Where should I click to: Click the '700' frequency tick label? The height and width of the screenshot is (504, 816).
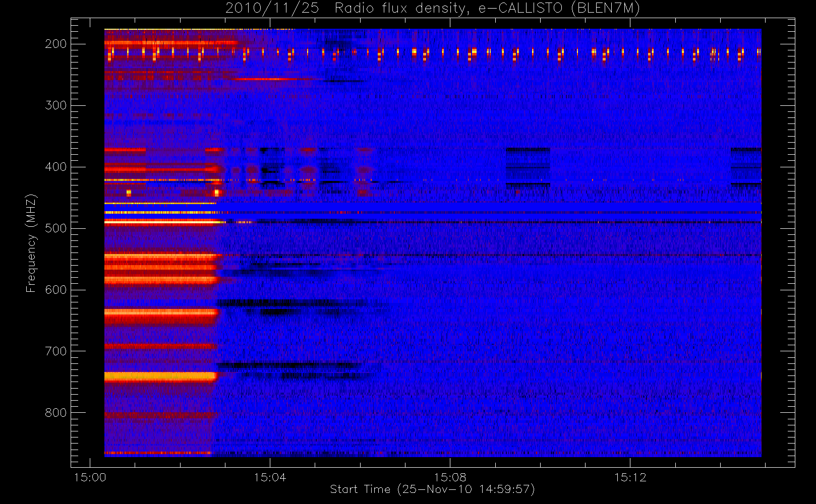tap(56, 351)
